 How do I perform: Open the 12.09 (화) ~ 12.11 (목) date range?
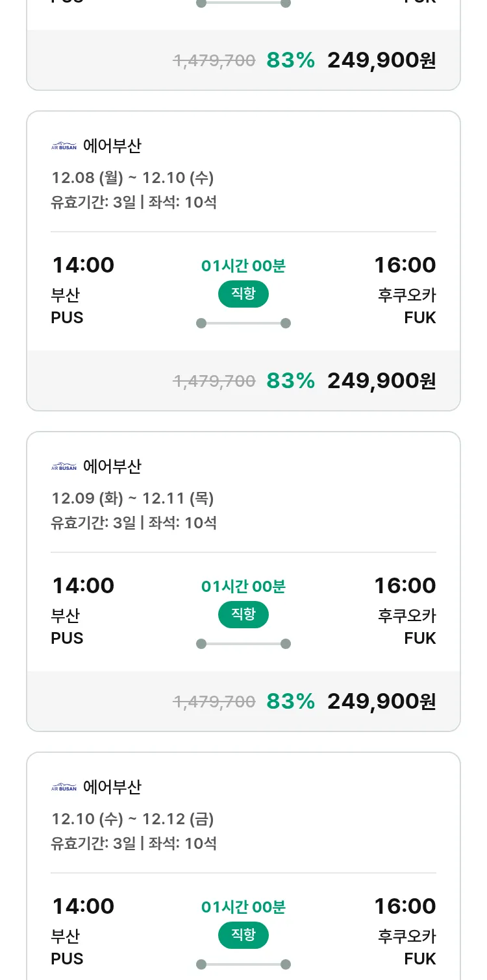[x=132, y=498]
